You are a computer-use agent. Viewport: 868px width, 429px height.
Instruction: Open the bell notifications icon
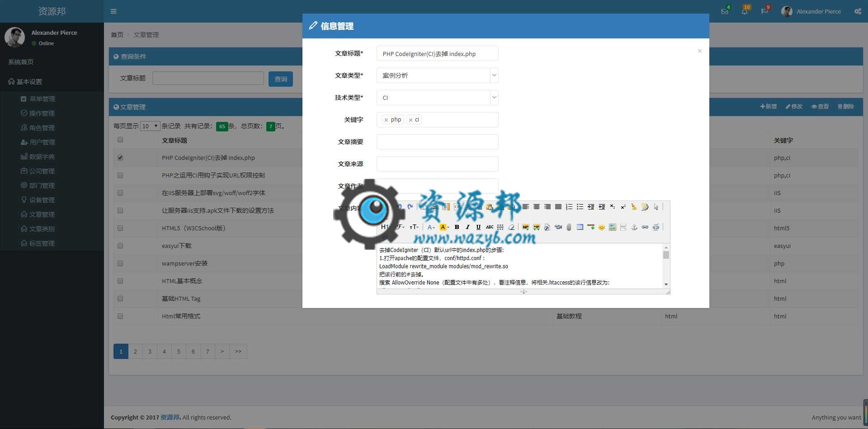click(745, 11)
